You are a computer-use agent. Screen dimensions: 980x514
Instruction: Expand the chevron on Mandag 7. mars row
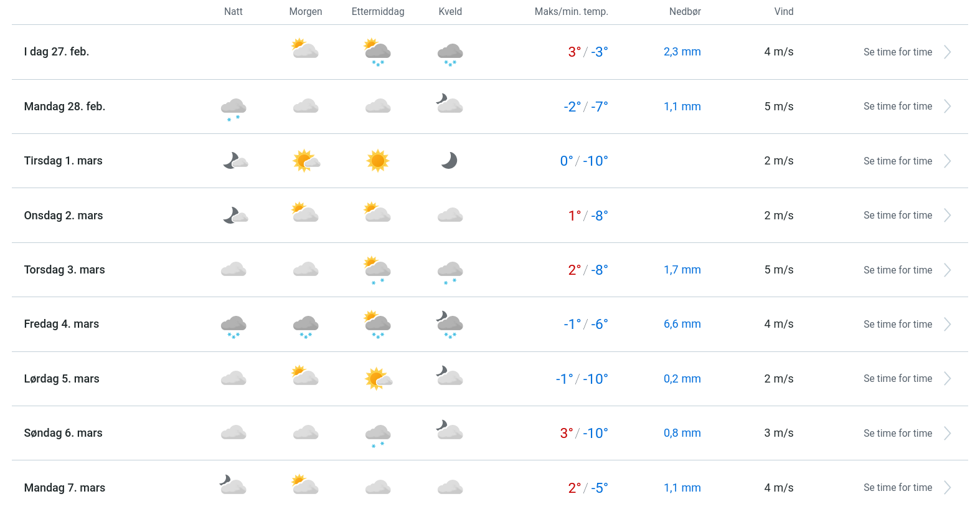tap(947, 488)
